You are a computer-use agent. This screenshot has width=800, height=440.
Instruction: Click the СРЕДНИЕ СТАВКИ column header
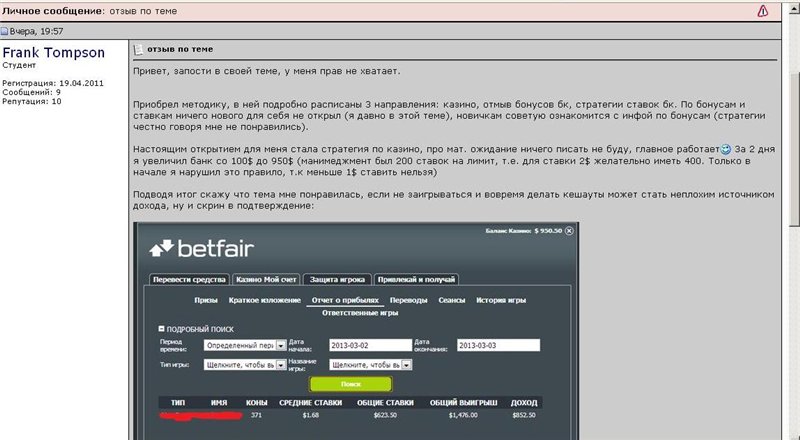pyautogui.click(x=311, y=403)
